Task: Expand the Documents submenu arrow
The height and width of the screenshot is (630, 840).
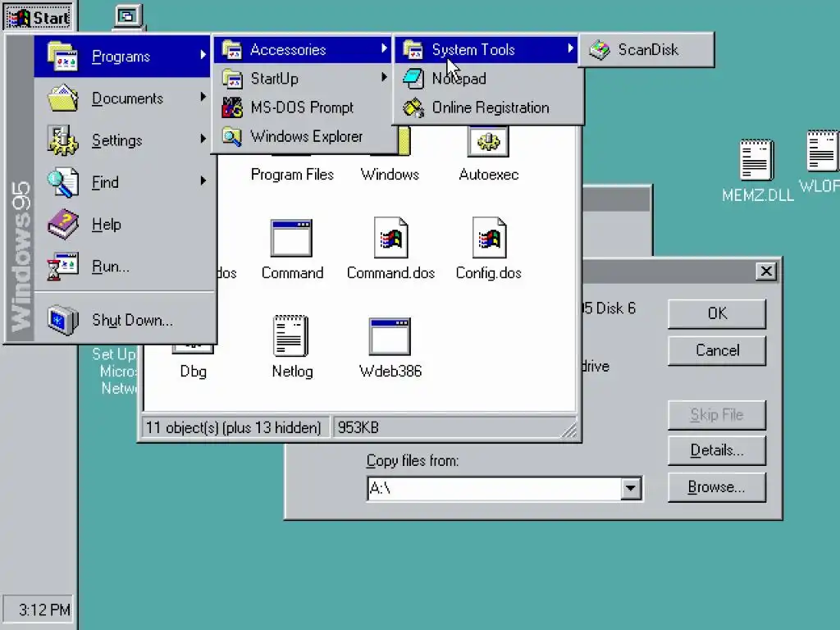Action: click(x=203, y=97)
